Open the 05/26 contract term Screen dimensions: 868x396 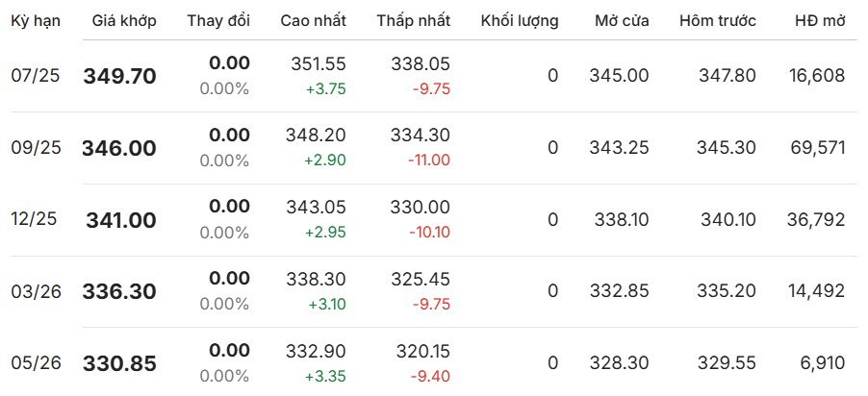coord(36,362)
